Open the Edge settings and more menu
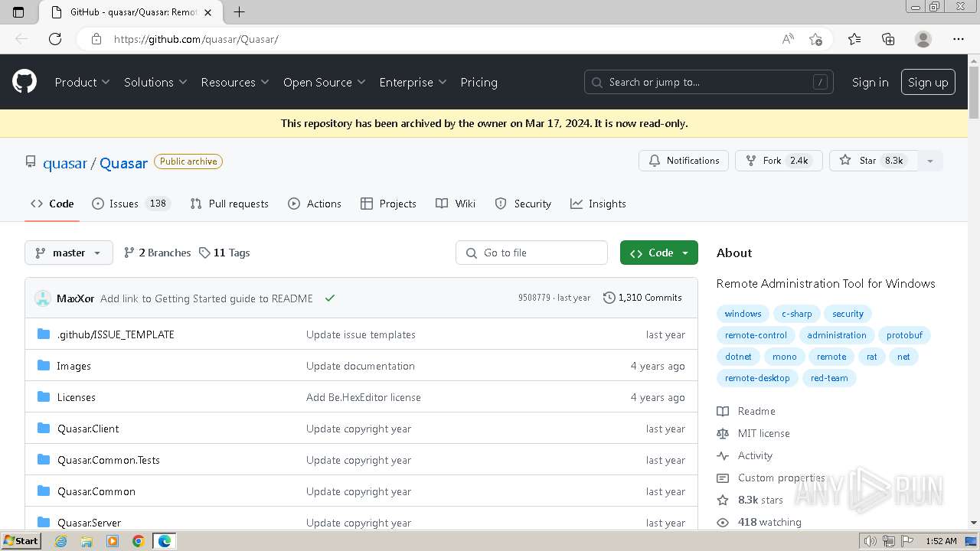This screenshot has width=980, height=551. tap(959, 39)
